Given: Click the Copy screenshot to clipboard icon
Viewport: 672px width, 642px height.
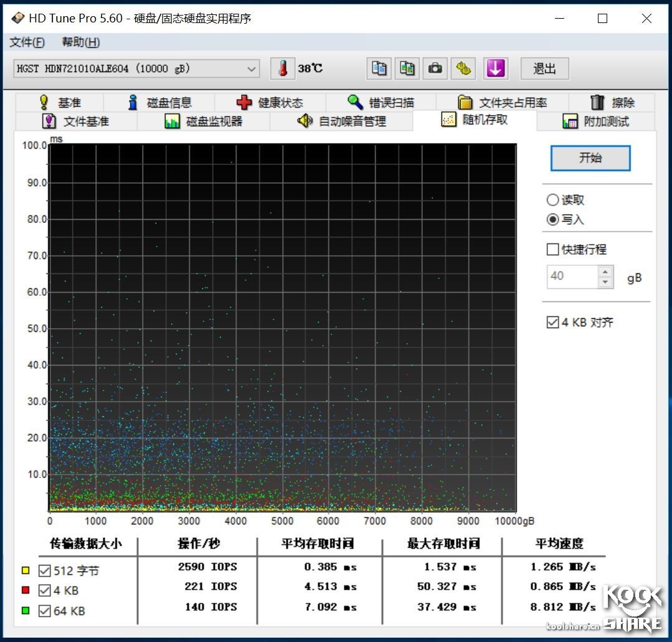Looking at the screenshot, I should tap(407, 68).
